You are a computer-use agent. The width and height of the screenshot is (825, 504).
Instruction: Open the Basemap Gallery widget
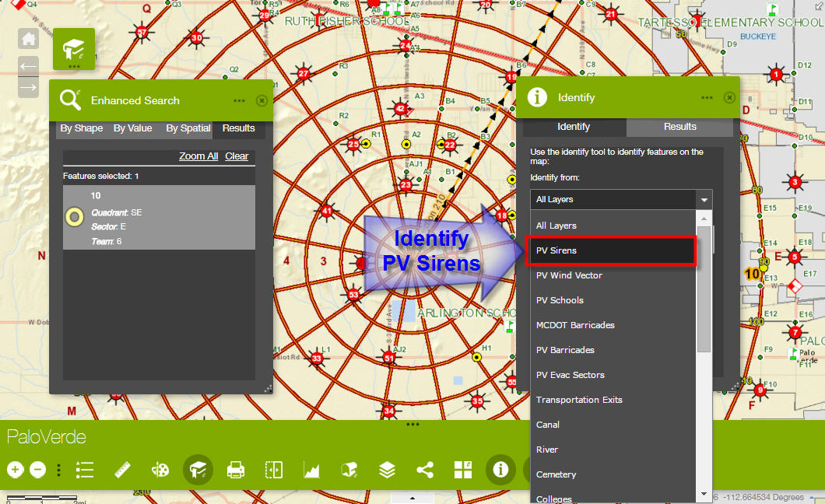(463, 469)
